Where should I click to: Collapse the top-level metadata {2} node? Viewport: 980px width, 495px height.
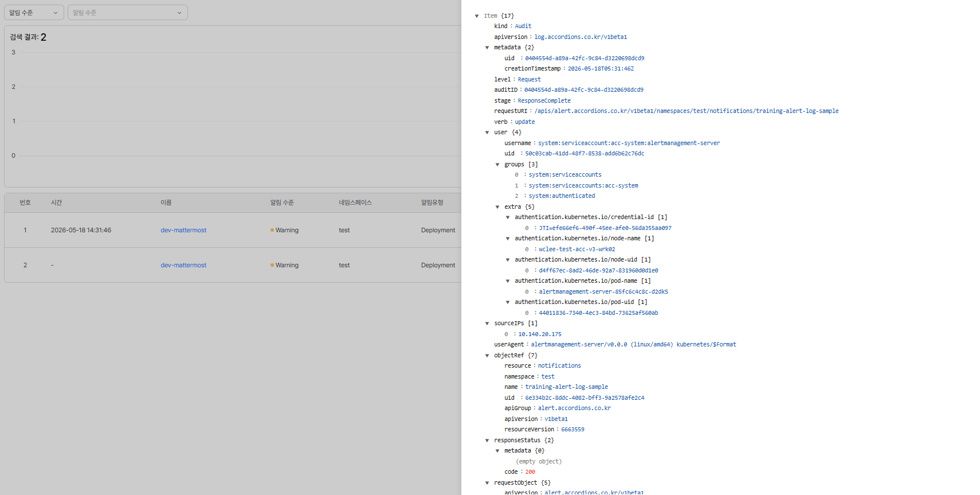(x=487, y=48)
